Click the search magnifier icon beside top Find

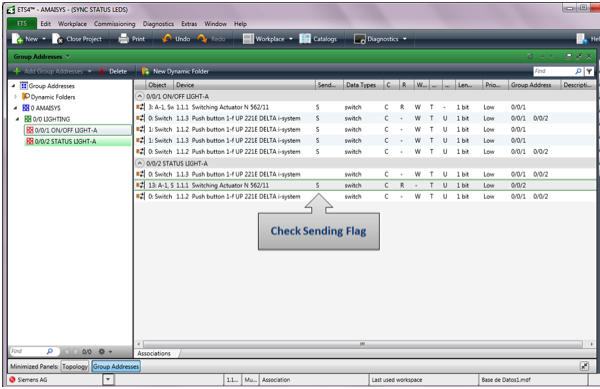578,71
